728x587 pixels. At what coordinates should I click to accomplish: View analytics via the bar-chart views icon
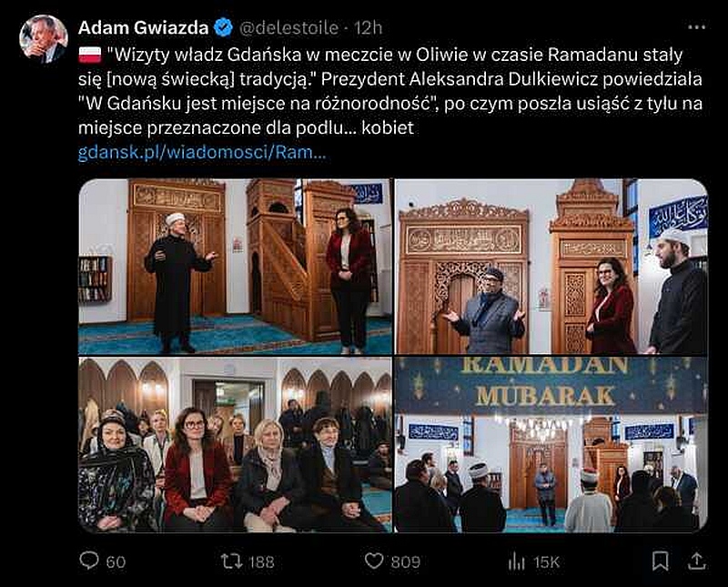coord(516,562)
